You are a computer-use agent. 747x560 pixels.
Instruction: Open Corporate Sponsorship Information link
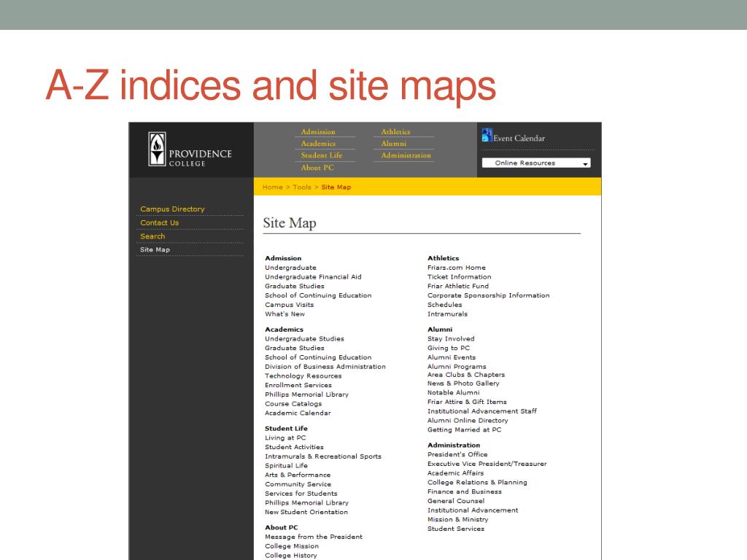(488, 295)
